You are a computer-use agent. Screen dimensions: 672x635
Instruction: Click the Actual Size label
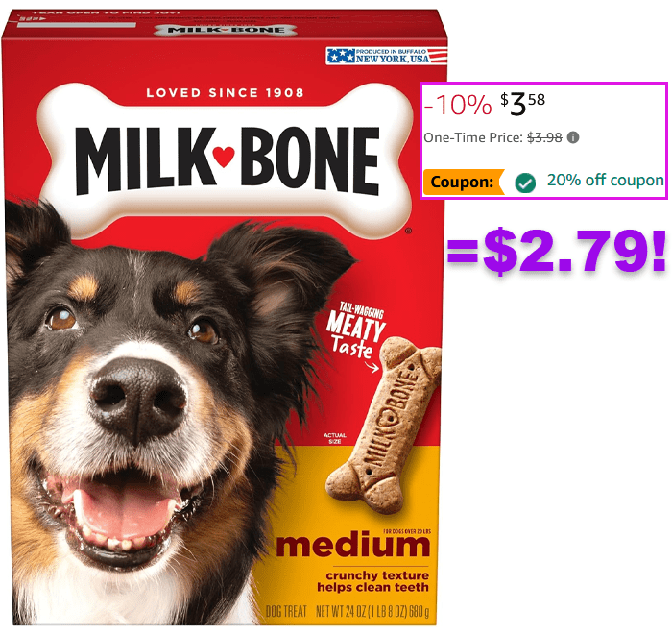click(x=335, y=438)
